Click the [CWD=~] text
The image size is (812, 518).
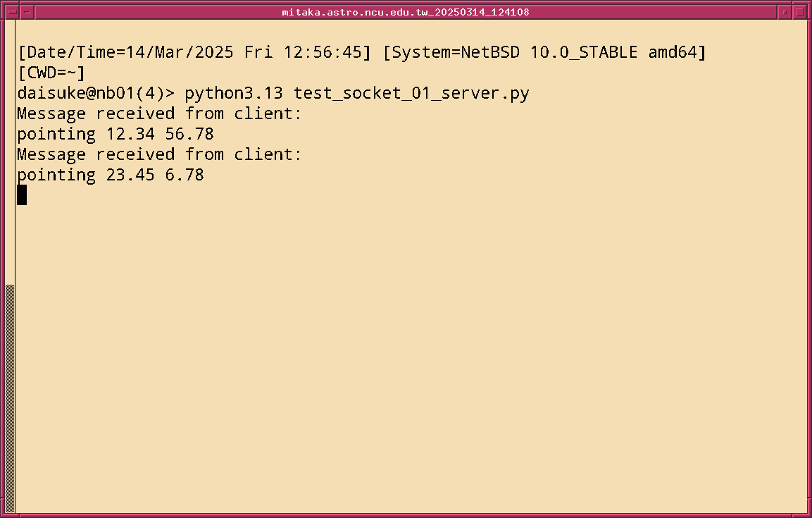51,73
